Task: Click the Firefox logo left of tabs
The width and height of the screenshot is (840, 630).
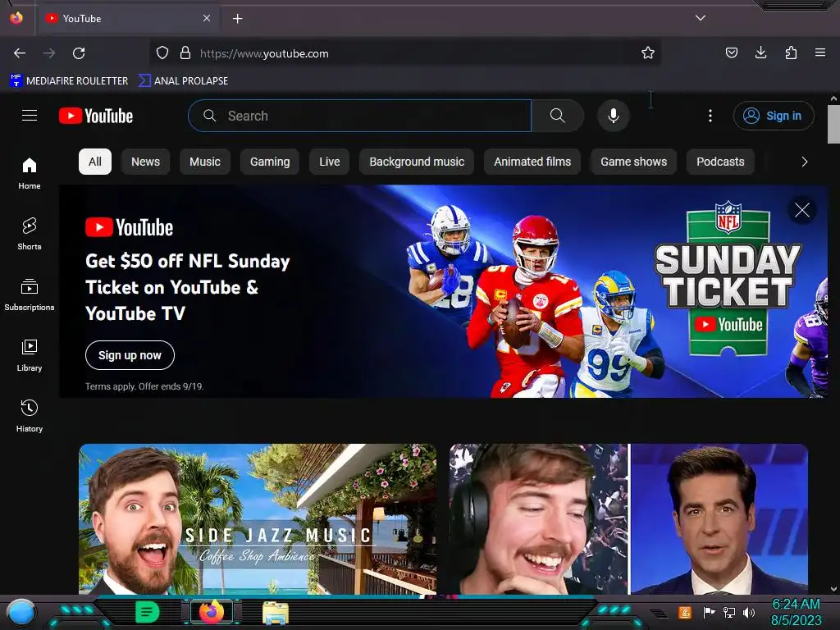Action: (x=16, y=18)
